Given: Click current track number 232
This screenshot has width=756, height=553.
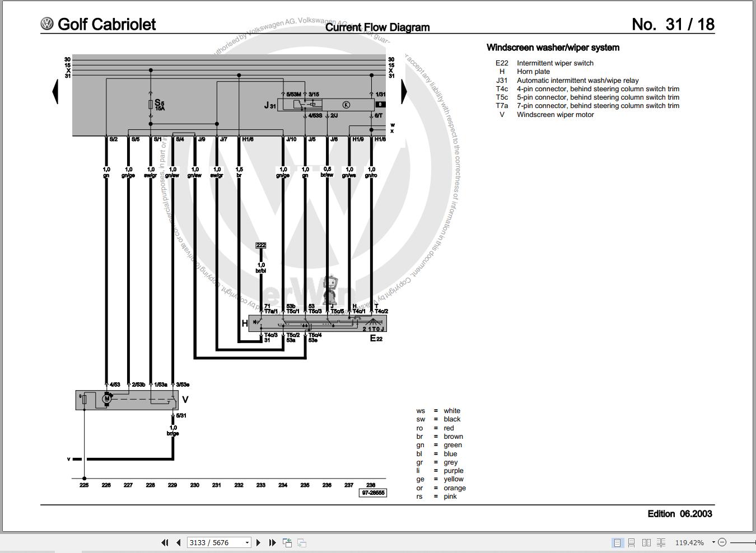Looking at the screenshot, I should pyautogui.click(x=239, y=485).
